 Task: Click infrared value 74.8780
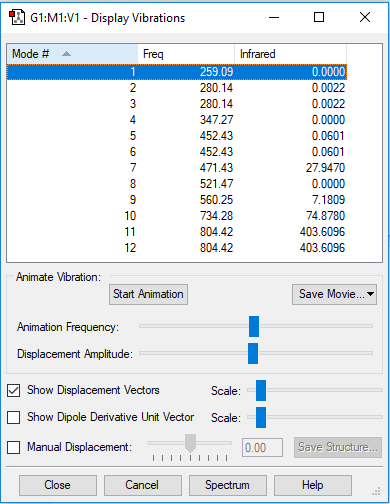[x=325, y=216]
